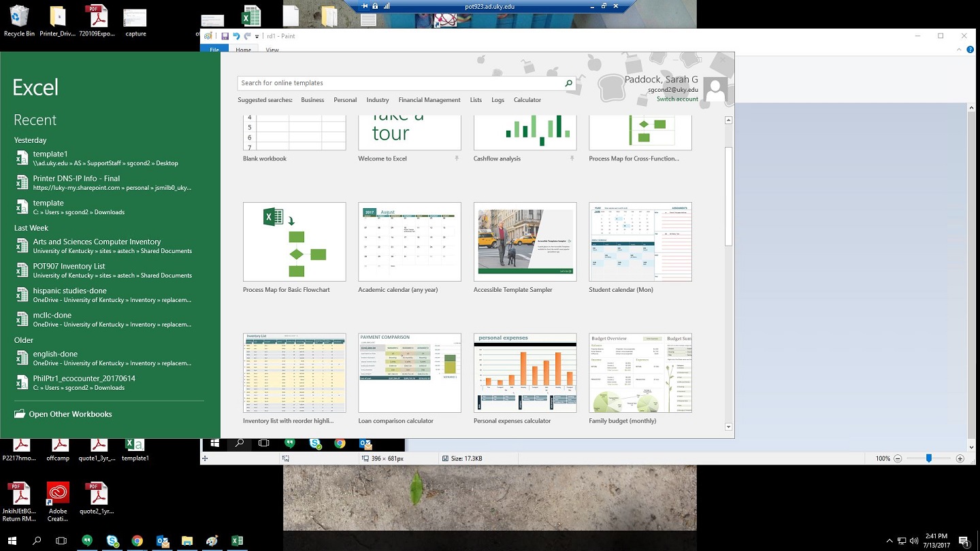The width and height of the screenshot is (980, 551).
Task: Open Arts and Sciences Computer Inventory workbook
Action: [x=109, y=246]
